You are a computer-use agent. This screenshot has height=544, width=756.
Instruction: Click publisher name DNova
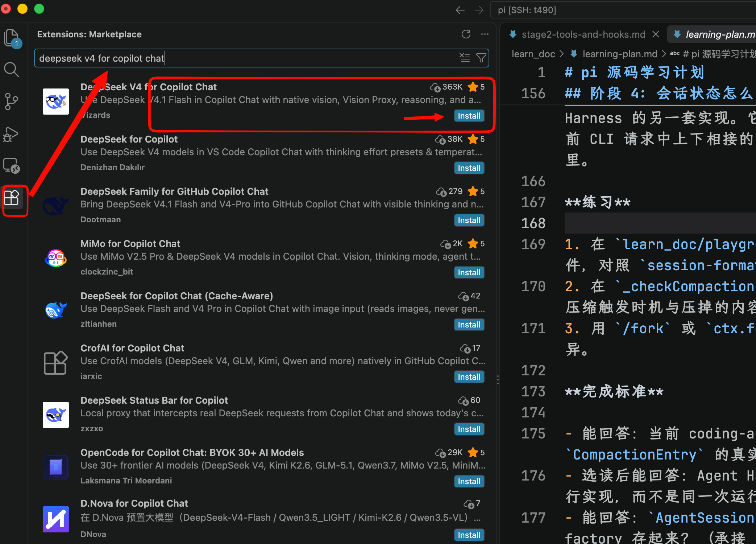tap(93, 534)
